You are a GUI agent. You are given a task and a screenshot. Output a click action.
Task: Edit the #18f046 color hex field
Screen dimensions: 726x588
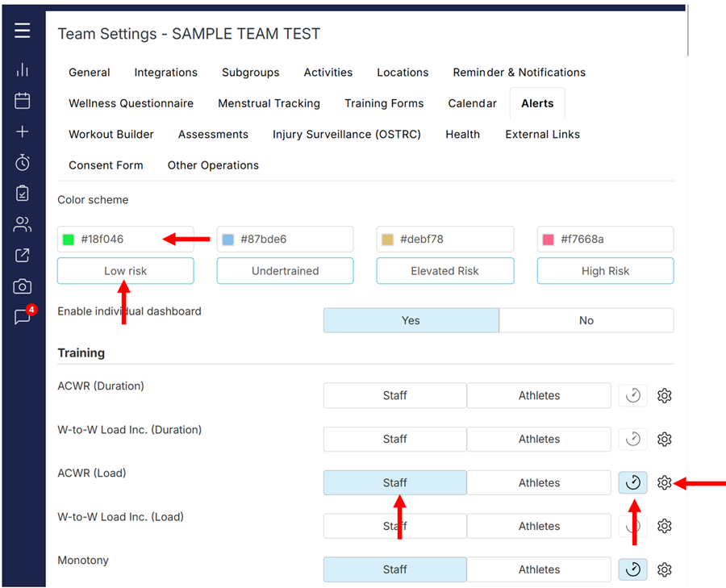tap(126, 240)
